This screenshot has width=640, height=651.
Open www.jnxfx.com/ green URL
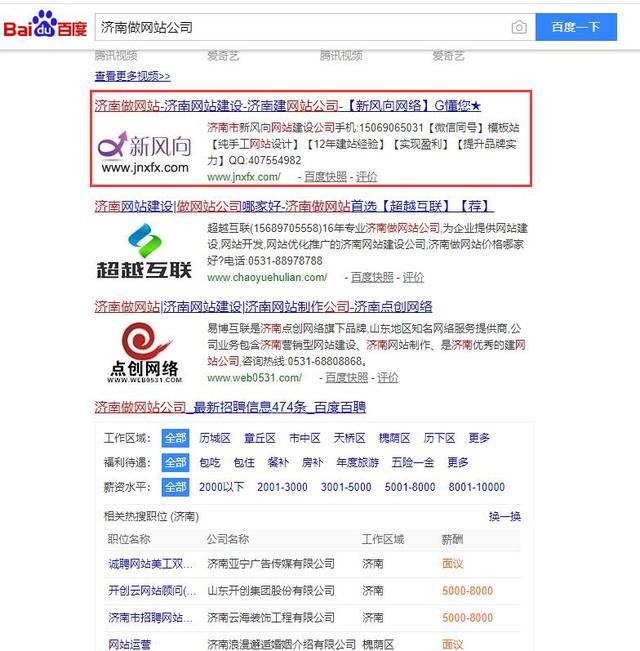pyautogui.click(x=244, y=177)
